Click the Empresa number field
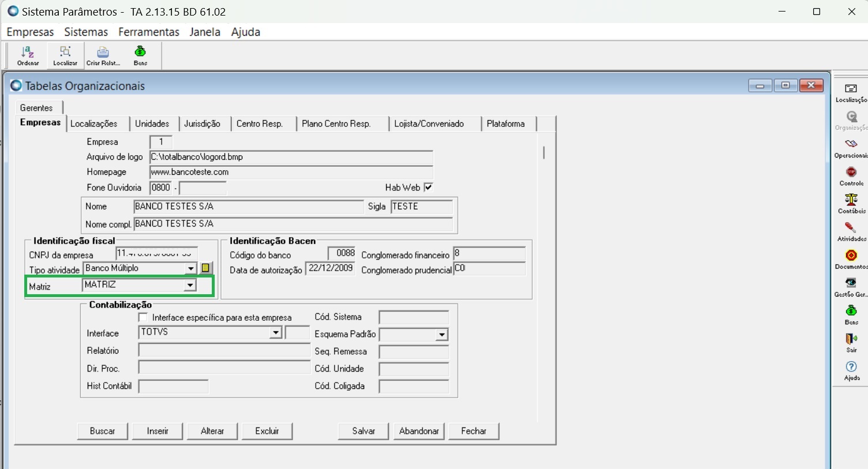 point(161,142)
